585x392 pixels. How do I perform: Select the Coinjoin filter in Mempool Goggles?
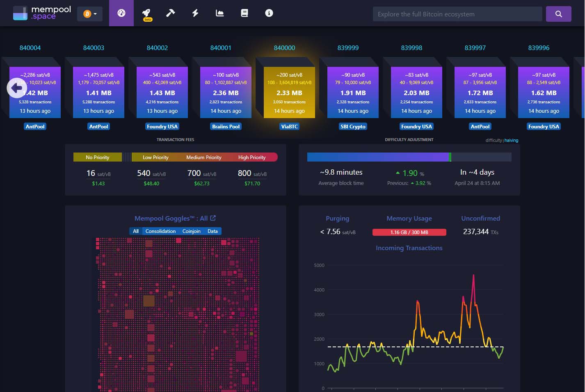pyautogui.click(x=191, y=231)
